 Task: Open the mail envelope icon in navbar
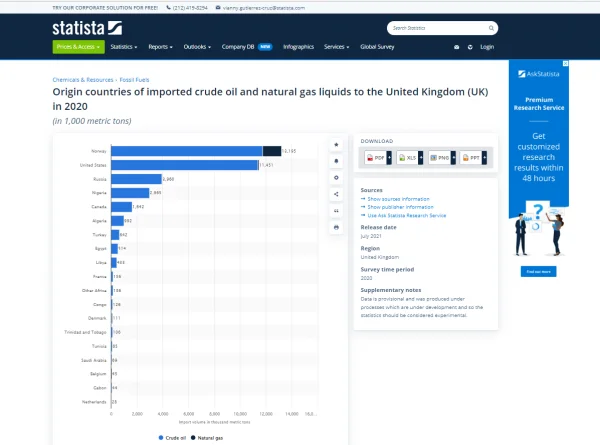coord(457,47)
